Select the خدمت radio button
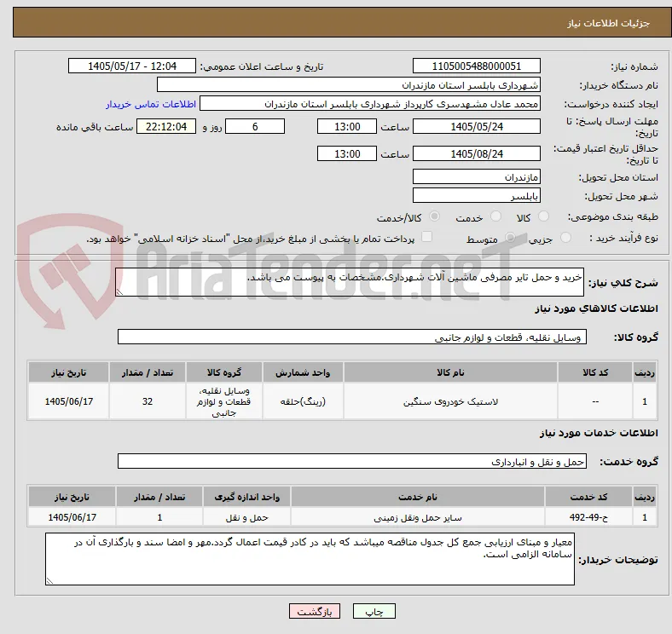The image size is (672, 634). [495, 216]
